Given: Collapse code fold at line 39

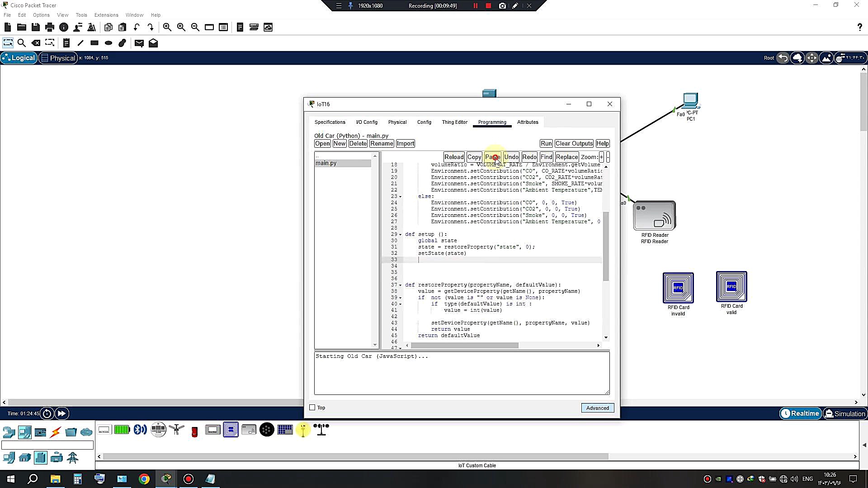Looking at the screenshot, I should [x=400, y=298].
